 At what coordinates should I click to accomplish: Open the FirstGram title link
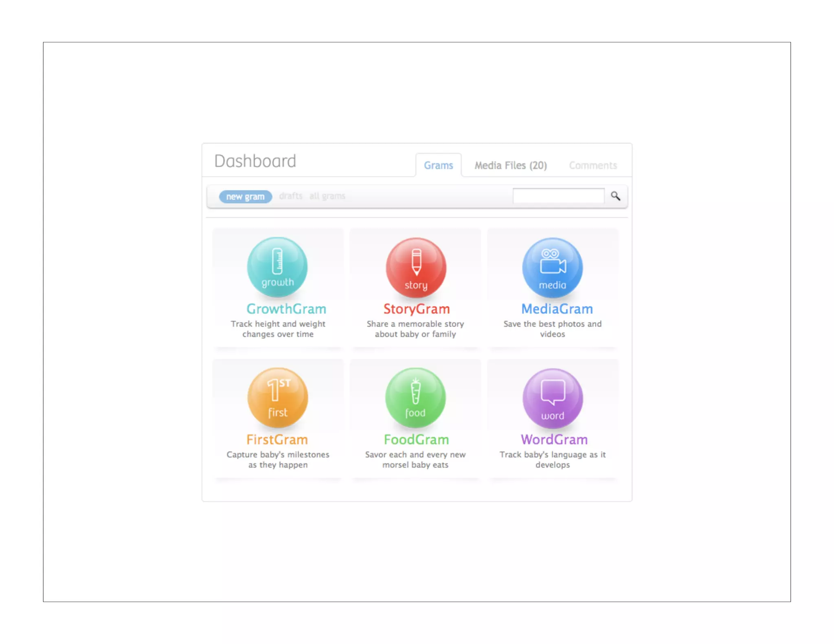277,440
